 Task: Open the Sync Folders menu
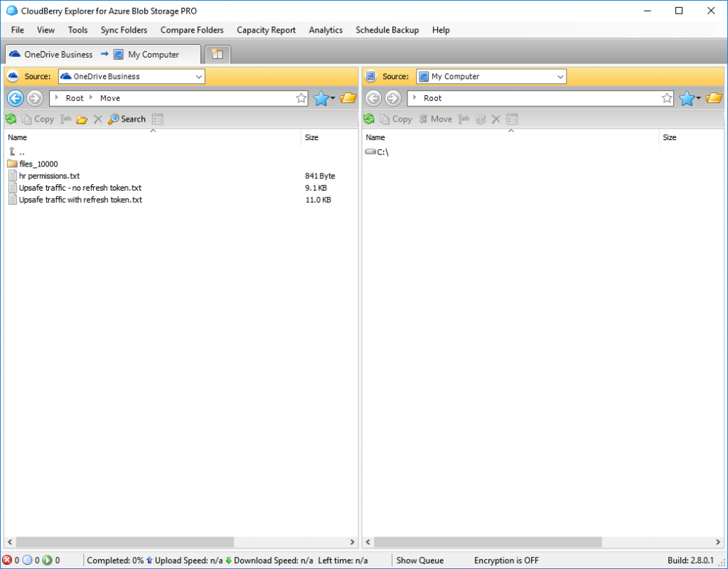coord(124,30)
